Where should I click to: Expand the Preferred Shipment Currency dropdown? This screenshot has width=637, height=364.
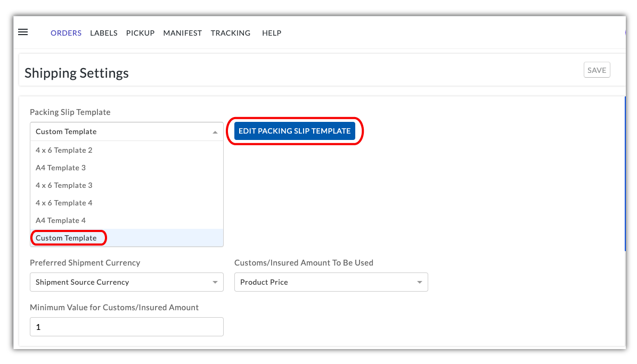126,282
